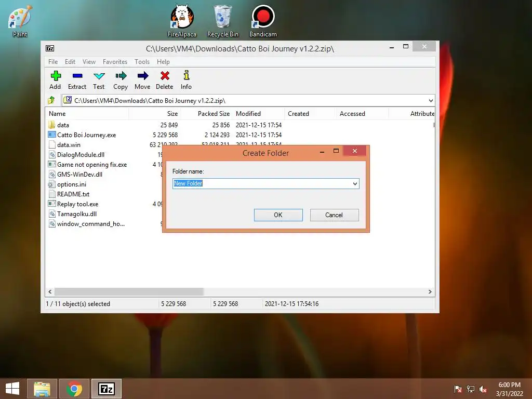Select DialogModule.dll file icon

[x=52, y=154]
